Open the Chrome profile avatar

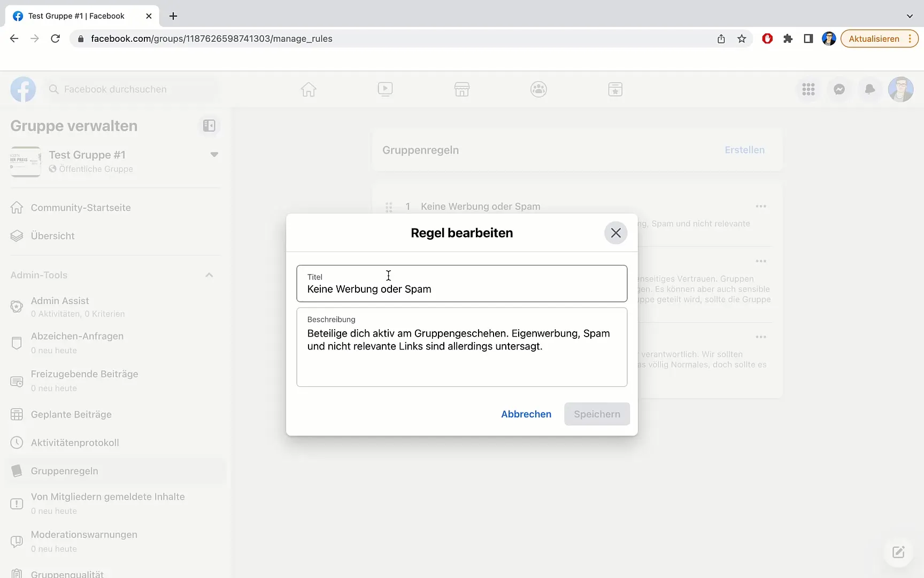click(829, 39)
